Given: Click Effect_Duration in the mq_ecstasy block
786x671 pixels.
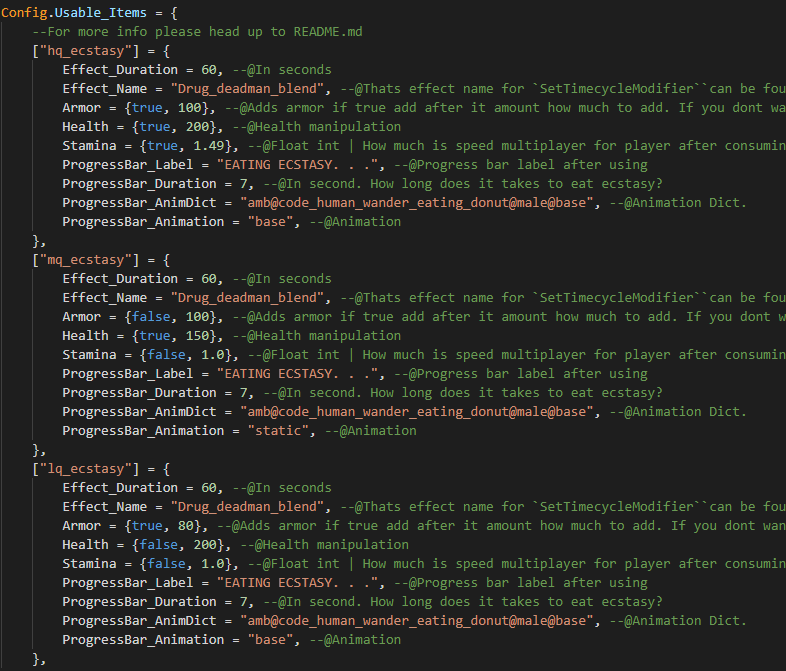Looking at the screenshot, I should [120, 279].
